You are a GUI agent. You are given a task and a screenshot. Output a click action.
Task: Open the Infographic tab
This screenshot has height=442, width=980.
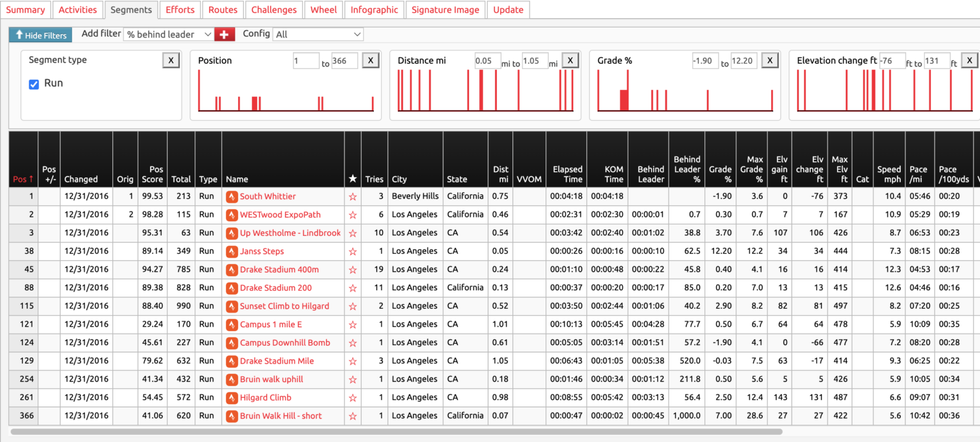[374, 10]
